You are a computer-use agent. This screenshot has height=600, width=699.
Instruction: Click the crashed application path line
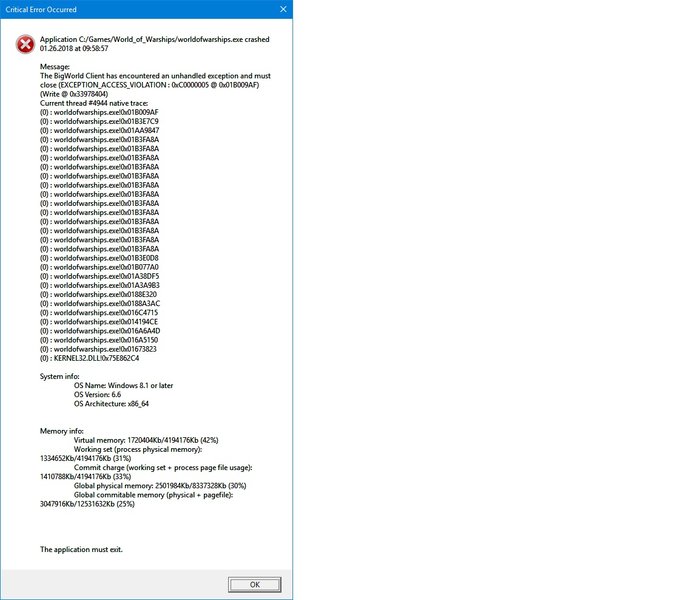155,39
